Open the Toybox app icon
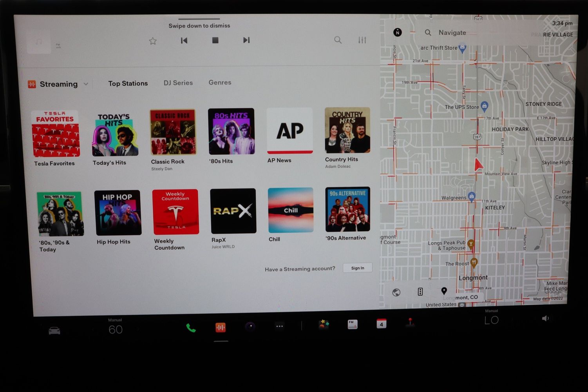 tap(324, 324)
